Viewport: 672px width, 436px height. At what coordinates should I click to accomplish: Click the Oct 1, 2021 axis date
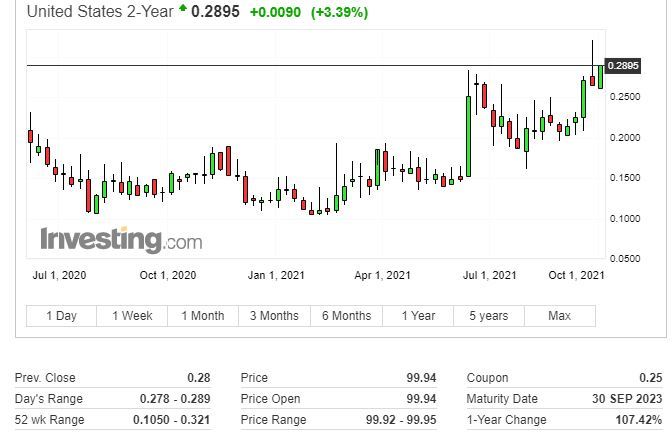576,275
